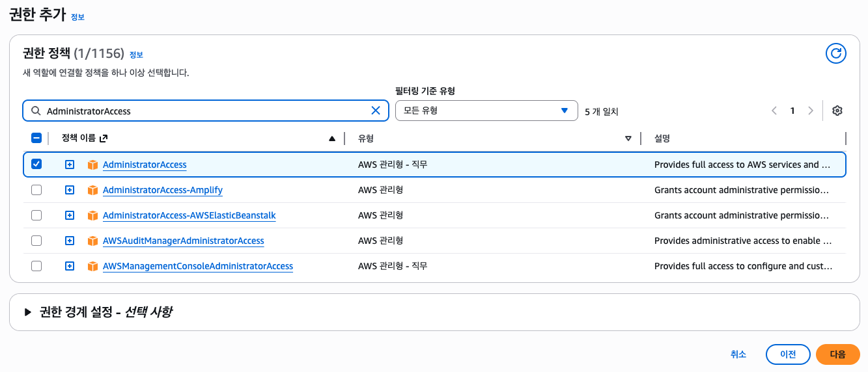The image size is (868, 372).
Task: Click 'AWS 관리형 - 직무' in AdministratorAccess row
Action: [x=393, y=165]
